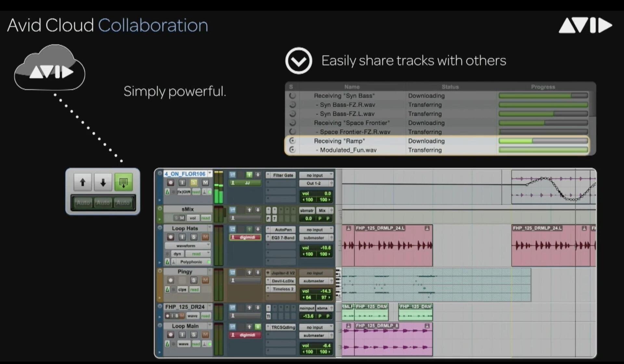Open the digimidi MIDI input on Loop Main
The height and width of the screenshot is (364, 624).
(245, 335)
